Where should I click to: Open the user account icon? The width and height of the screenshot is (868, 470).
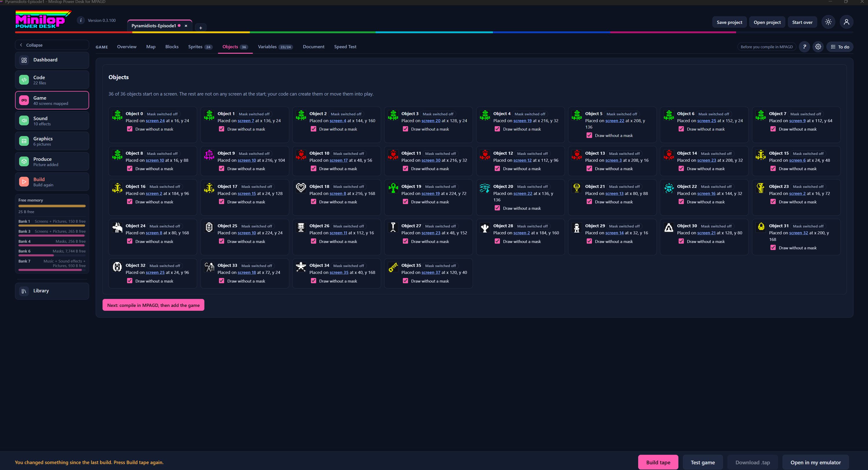[846, 22]
